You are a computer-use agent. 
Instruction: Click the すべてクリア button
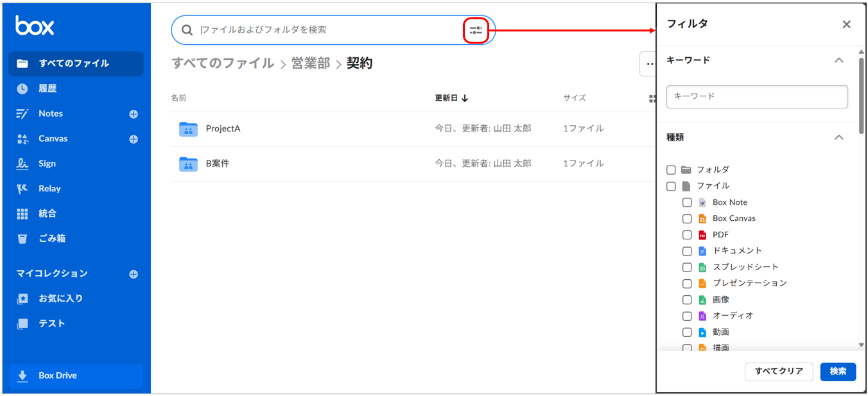[x=778, y=372]
